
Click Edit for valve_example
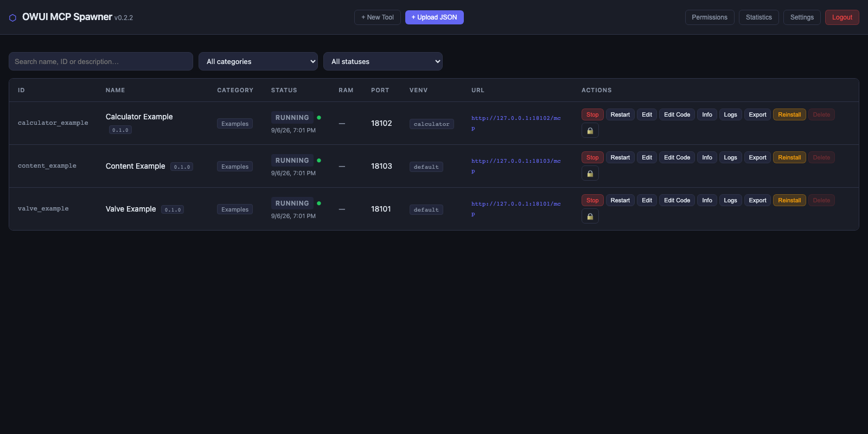click(x=647, y=200)
